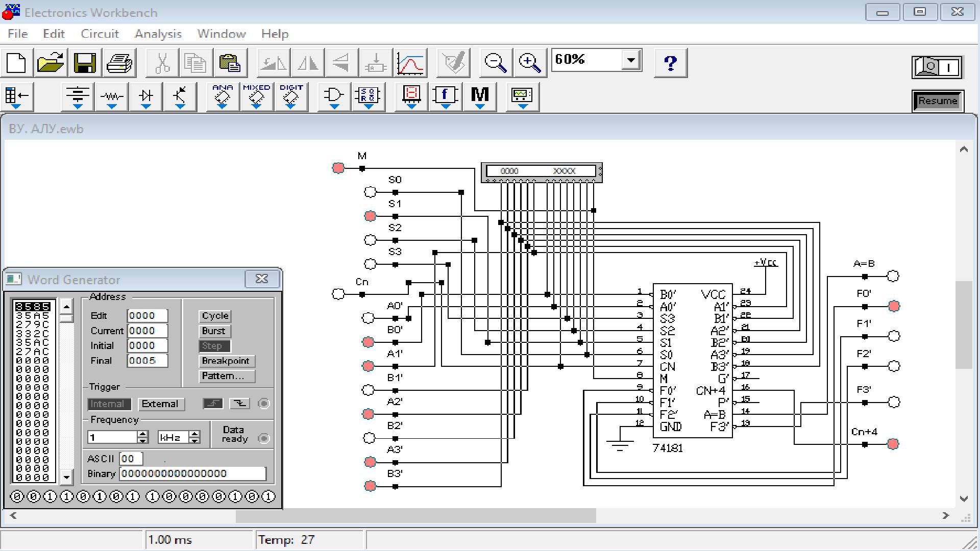Toggle the simulation power switch
This screenshot has height=551, width=980.
[x=937, y=67]
